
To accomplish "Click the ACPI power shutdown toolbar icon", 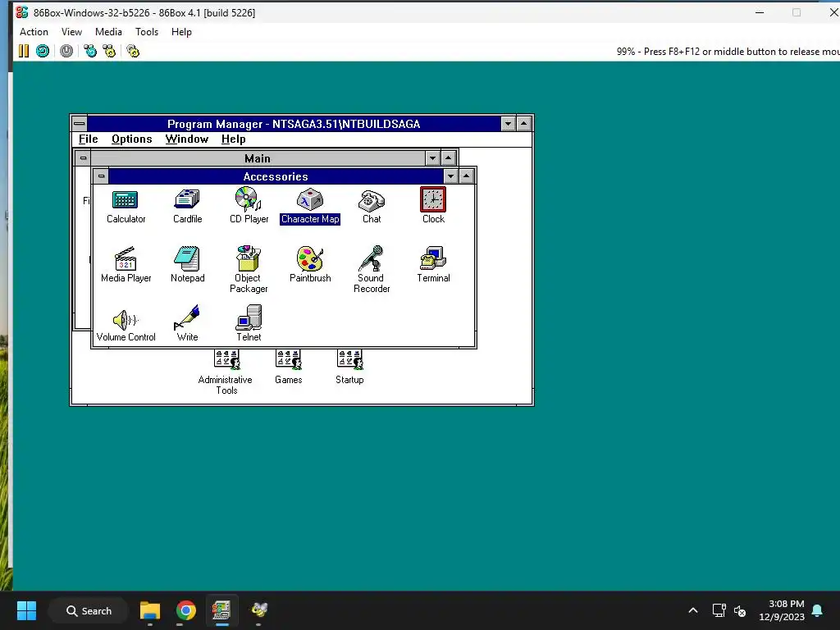I will click(66, 51).
